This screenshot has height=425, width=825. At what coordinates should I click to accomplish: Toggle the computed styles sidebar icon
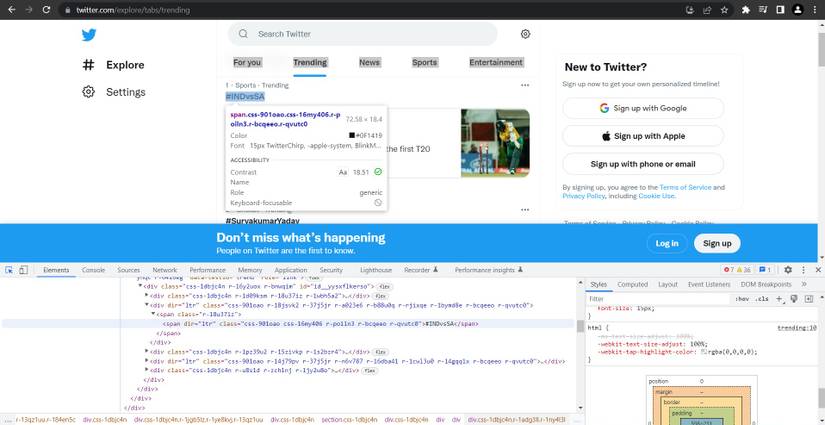point(809,299)
